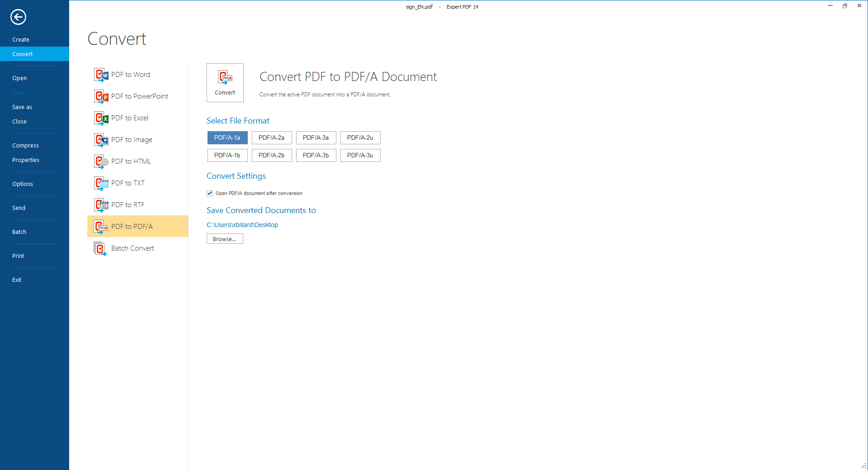Click the PDF to Word icon

tap(101, 75)
